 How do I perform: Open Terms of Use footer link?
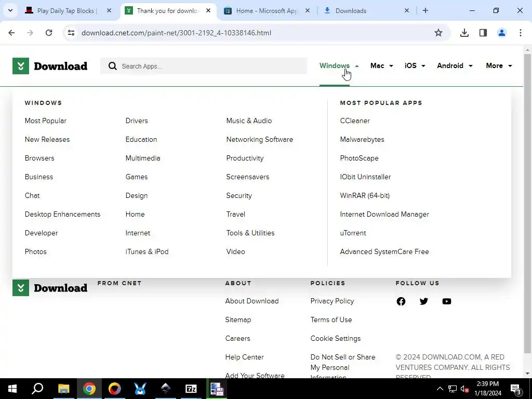[x=331, y=320]
